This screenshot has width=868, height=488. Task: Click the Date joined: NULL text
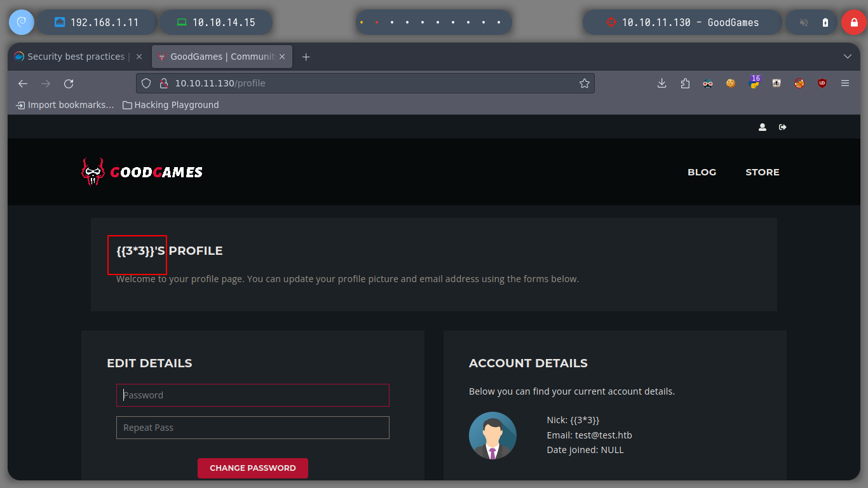tap(585, 450)
